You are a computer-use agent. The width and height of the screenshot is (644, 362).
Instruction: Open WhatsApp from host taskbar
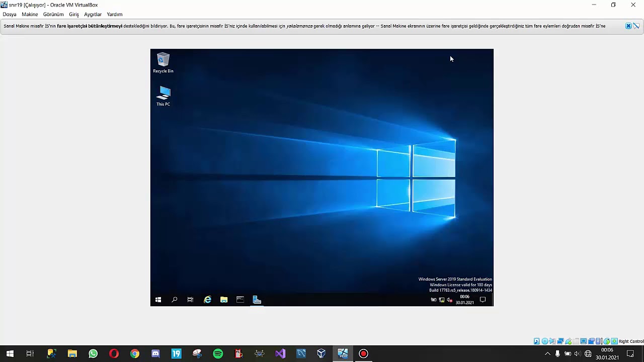coord(93,354)
